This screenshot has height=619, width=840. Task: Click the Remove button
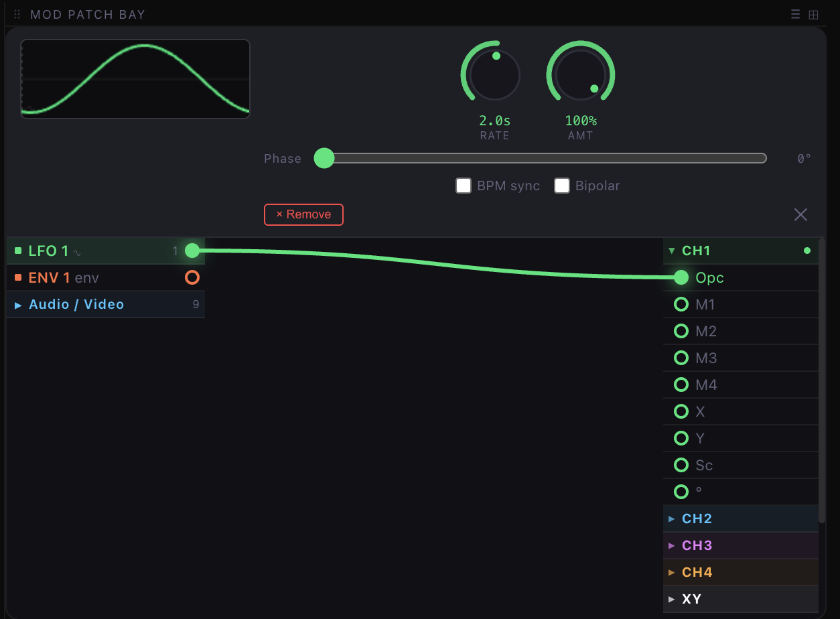[x=303, y=214]
